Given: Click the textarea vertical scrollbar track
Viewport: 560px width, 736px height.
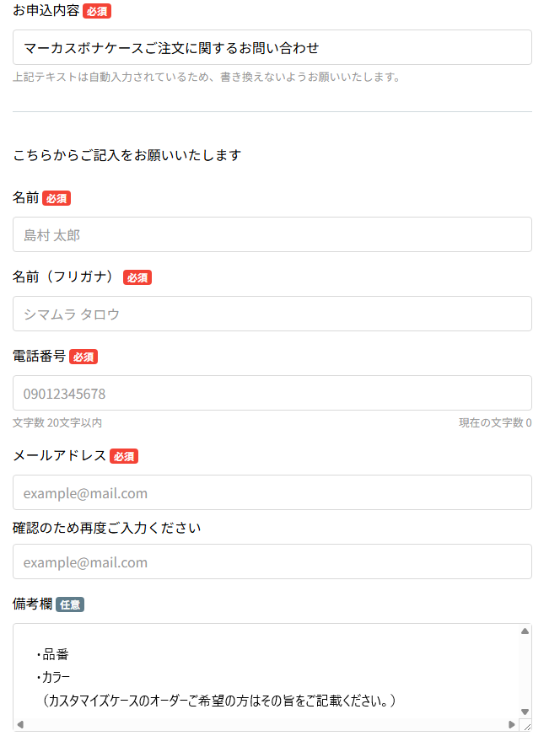Looking at the screenshot, I should pos(525,670).
